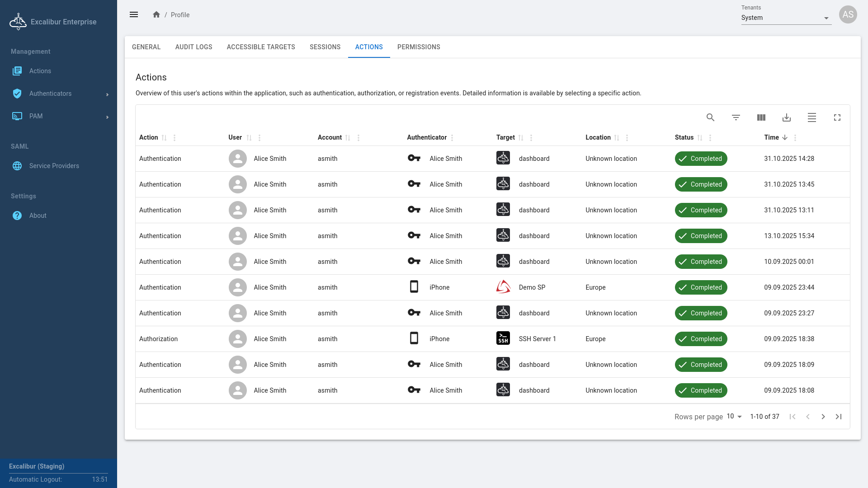Click the export download icon
868x488 pixels.
tap(786, 117)
